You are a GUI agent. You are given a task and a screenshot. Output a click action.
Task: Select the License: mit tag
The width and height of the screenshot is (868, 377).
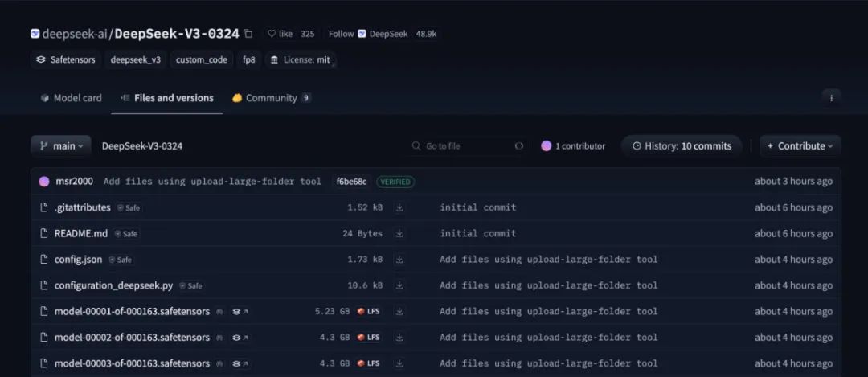300,59
